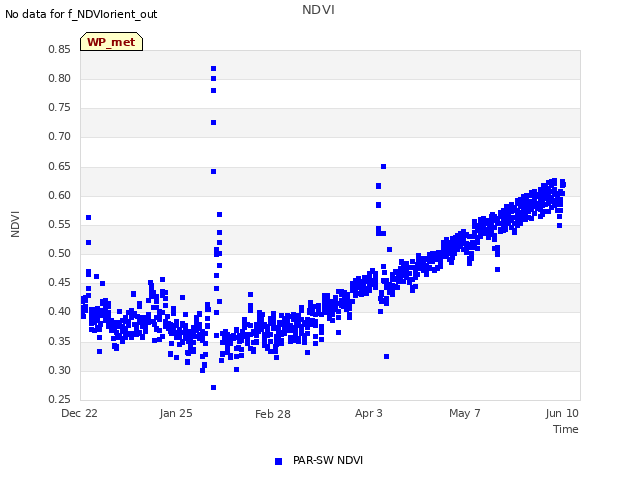Click the 0.40 y-axis tick label

pyautogui.click(x=60, y=311)
